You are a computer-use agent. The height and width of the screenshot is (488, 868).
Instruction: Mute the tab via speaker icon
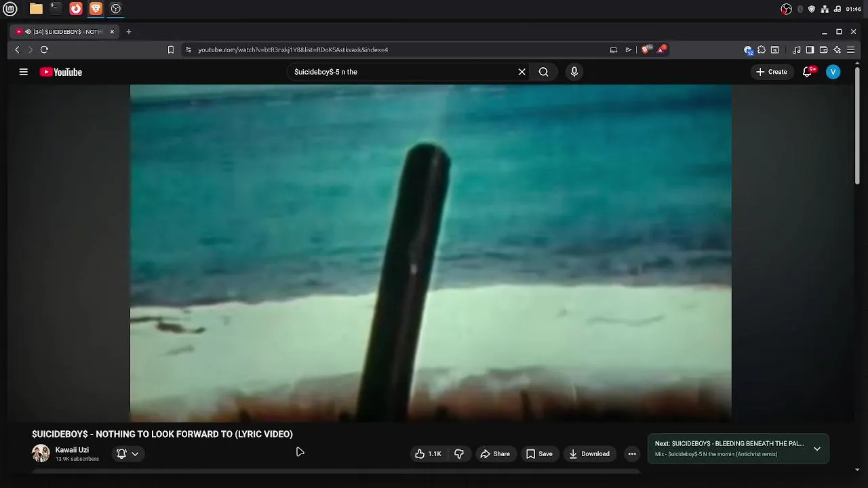tap(28, 32)
